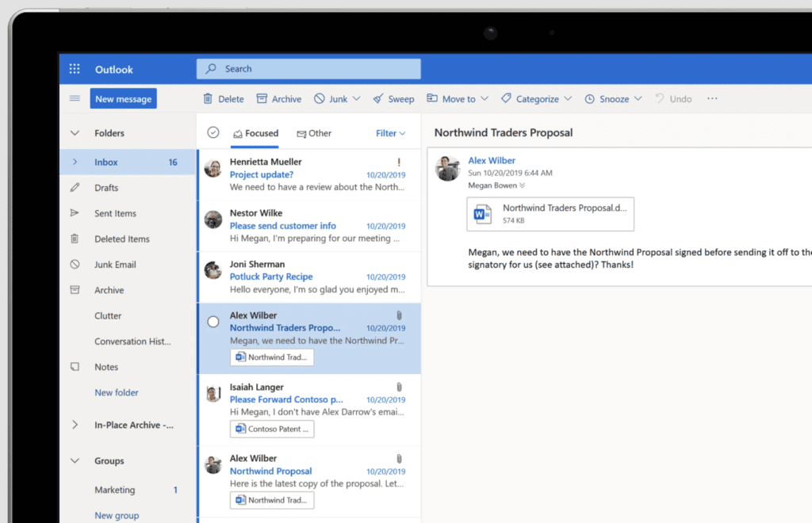This screenshot has width=812, height=523.
Task: Open the Filter dropdown
Action: pyautogui.click(x=390, y=133)
